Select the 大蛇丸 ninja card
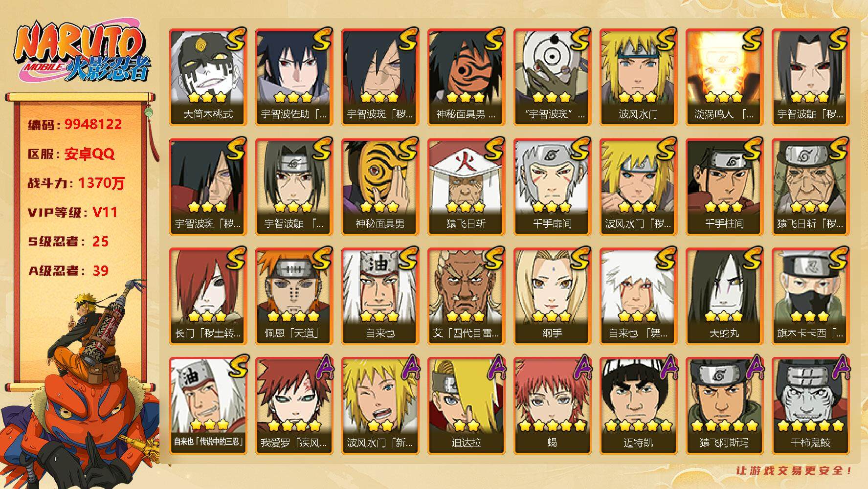The height and width of the screenshot is (489, 868). pos(724,296)
